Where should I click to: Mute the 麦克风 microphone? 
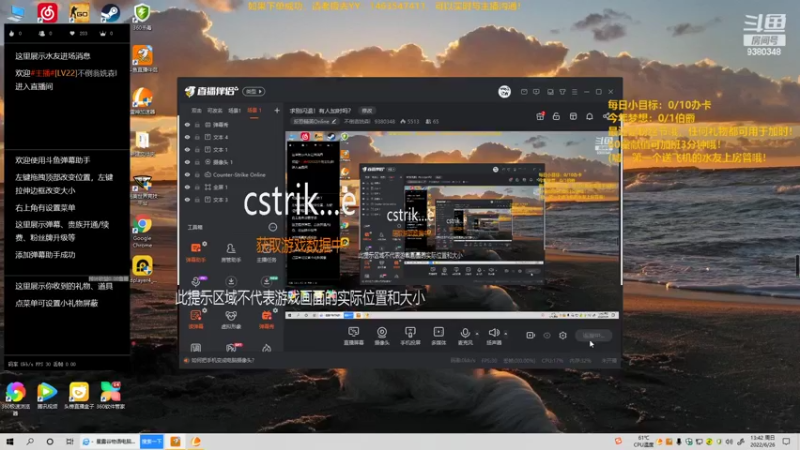coord(465,336)
